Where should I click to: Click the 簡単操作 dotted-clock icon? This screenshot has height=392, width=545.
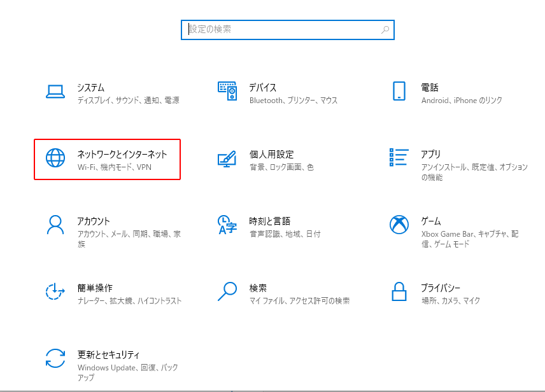[x=55, y=291]
